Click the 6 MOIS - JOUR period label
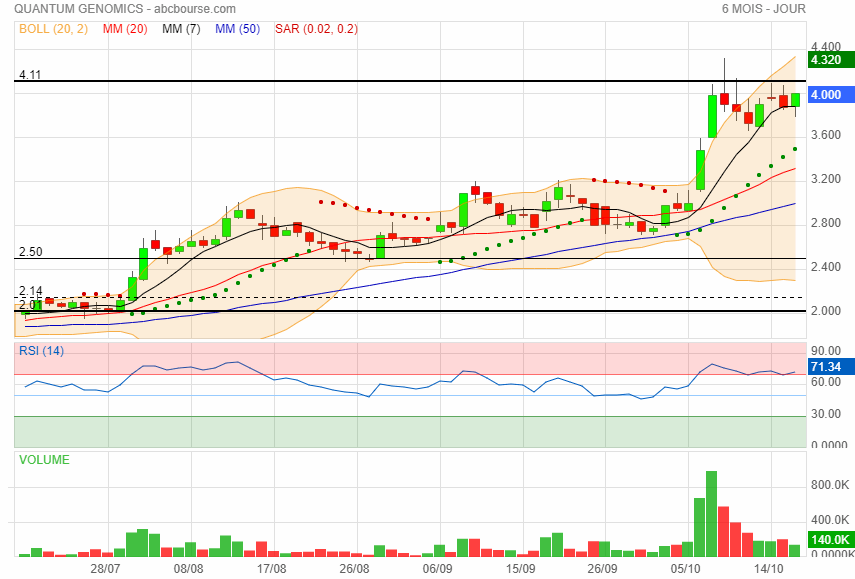Screen dimensions: 855x579 [x=763, y=9]
